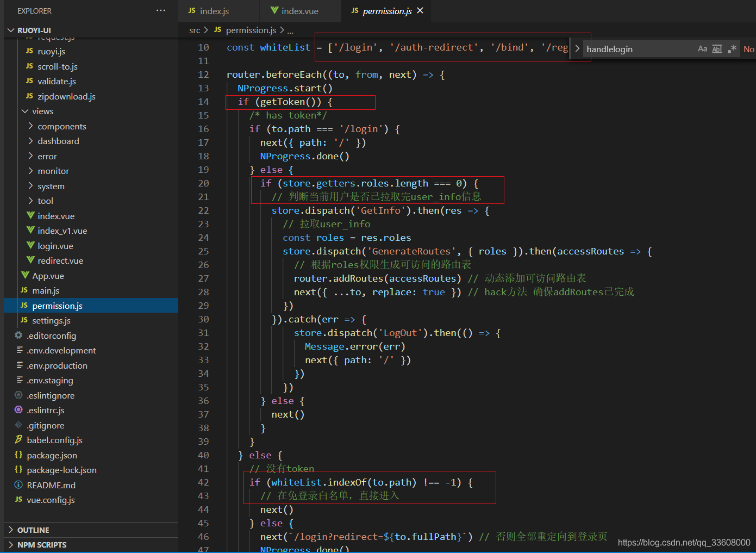Toggle Match Case in find widget
This screenshot has height=553, width=756.
pyautogui.click(x=703, y=49)
